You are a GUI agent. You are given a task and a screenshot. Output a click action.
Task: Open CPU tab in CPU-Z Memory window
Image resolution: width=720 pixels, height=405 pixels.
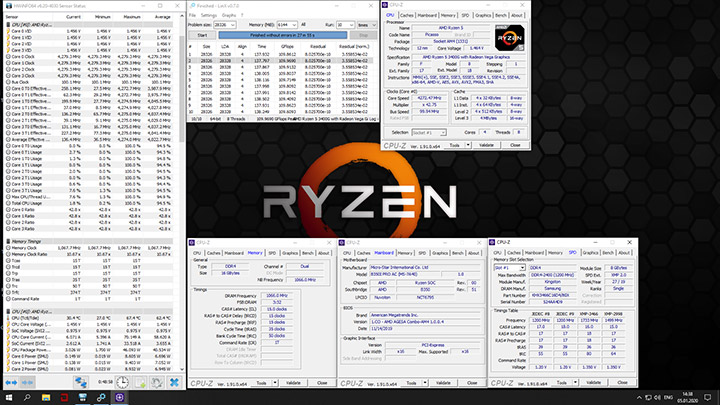(197, 253)
